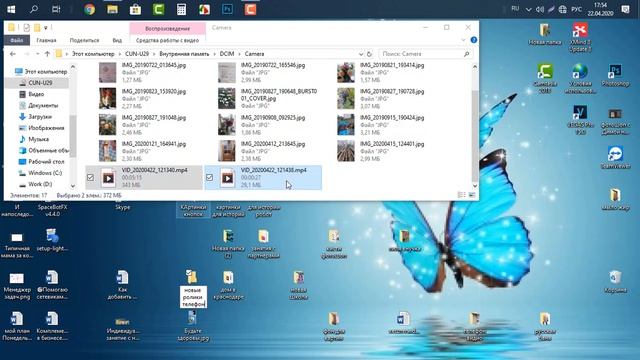Open the Calculator taskbar icon
The width and height of the screenshot is (640, 360).
pyautogui.click(x=181, y=9)
